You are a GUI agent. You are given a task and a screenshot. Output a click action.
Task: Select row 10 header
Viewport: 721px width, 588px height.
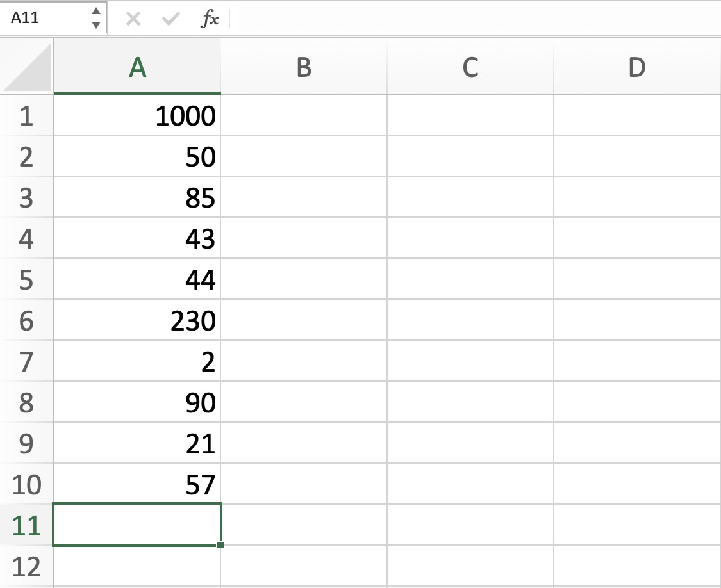(x=27, y=484)
